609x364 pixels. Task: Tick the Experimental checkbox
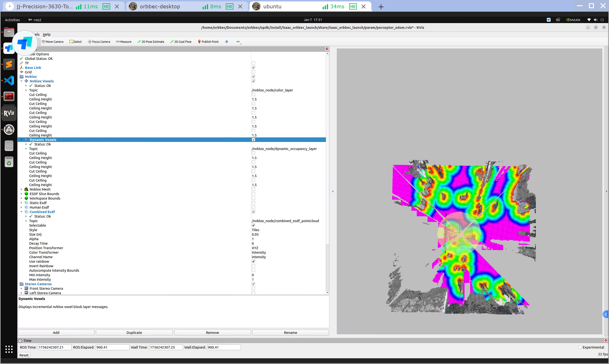click(x=580, y=347)
